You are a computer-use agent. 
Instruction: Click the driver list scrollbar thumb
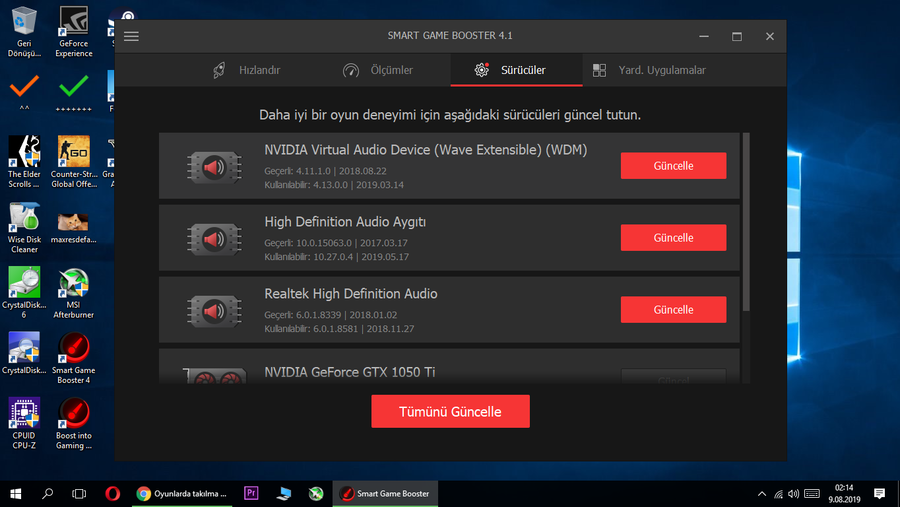(746, 222)
